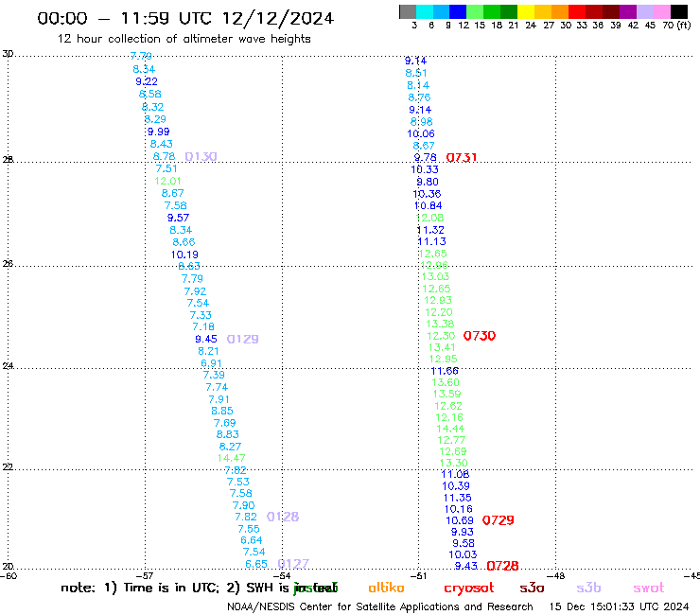The width and height of the screenshot is (700, 615).
Task: Pick the purple swatch in the color legend
Action: coord(628,11)
